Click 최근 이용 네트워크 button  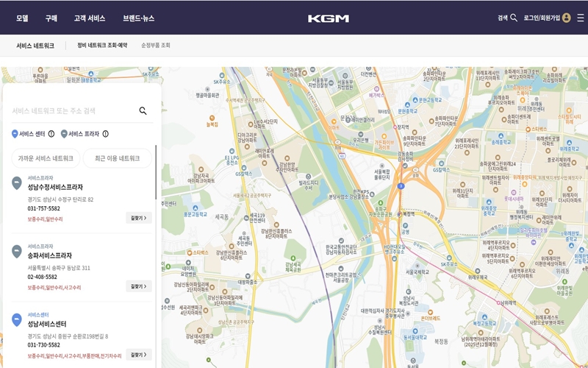click(x=118, y=158)
